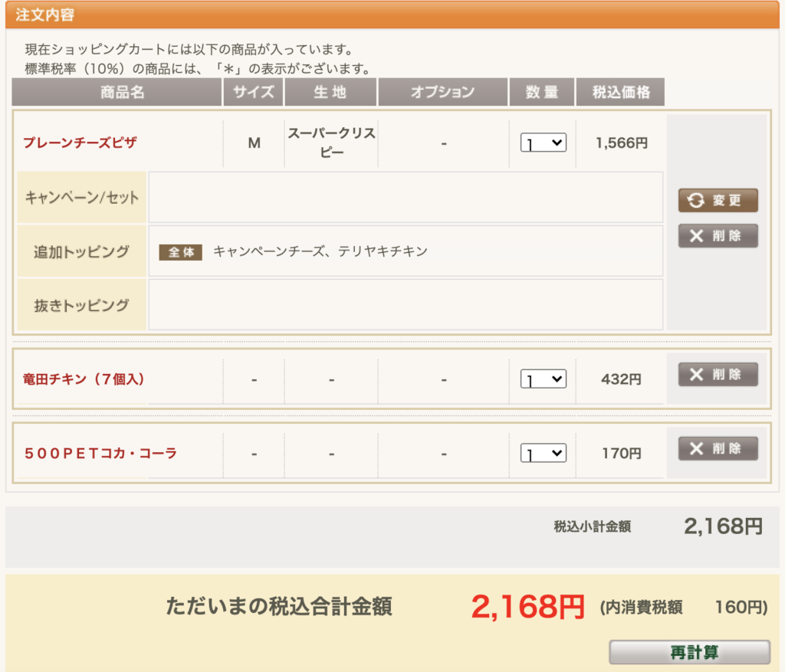Viewport: 785px width, 672px height.
Task: Click the 竜田チキン（7個入）product name
Action: 84,379
